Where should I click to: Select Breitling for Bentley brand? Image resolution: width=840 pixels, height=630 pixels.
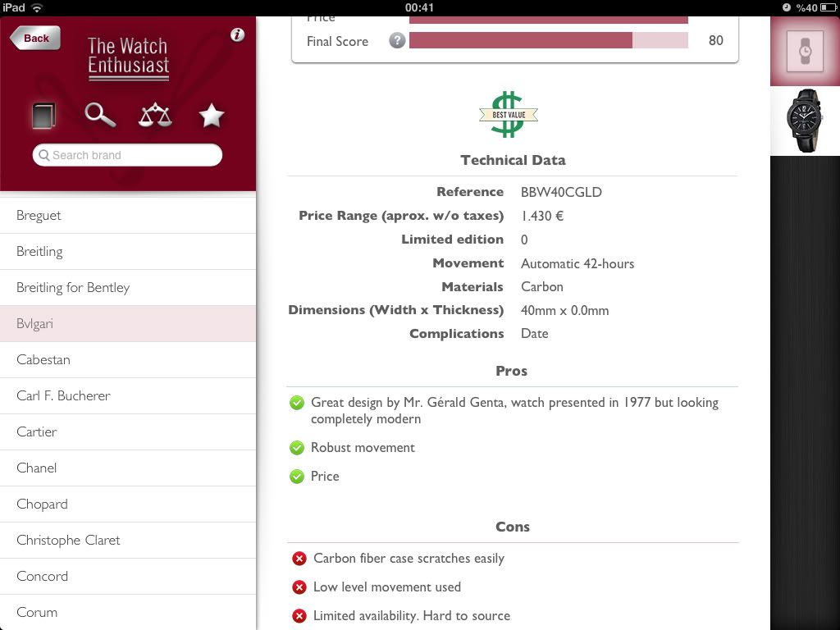128,288
